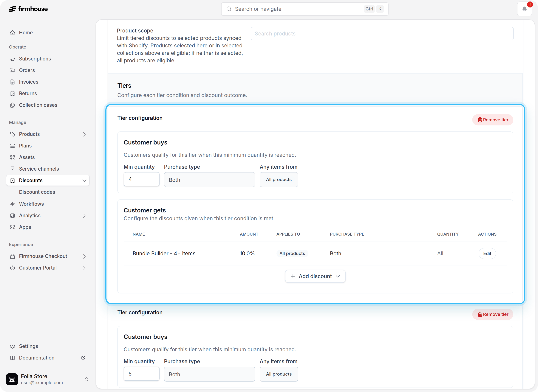Click All products button in second tier
Viewport: 538px width, 392px height.
[279, 374]
